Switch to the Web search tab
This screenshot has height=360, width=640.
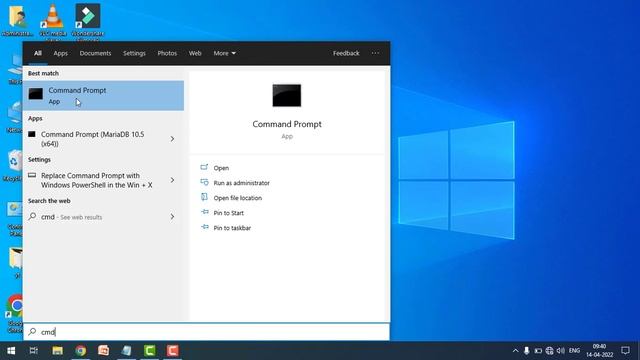195,53
